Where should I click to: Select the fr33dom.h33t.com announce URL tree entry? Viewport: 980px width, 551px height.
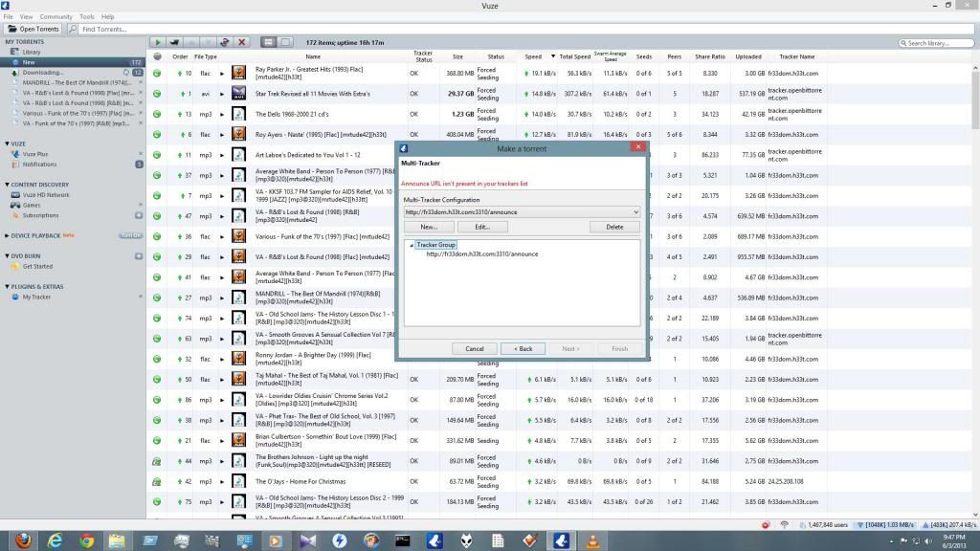(x=482, y=254)
